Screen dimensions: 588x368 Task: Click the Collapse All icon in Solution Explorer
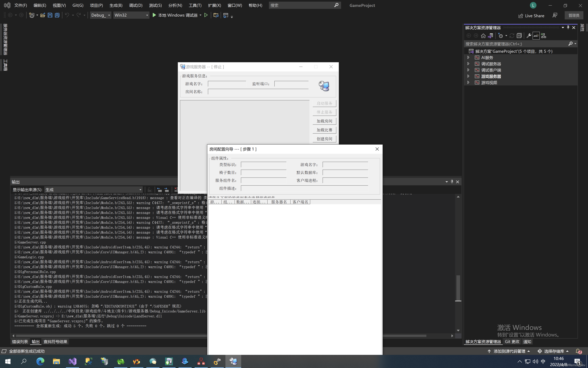point(519,36)
